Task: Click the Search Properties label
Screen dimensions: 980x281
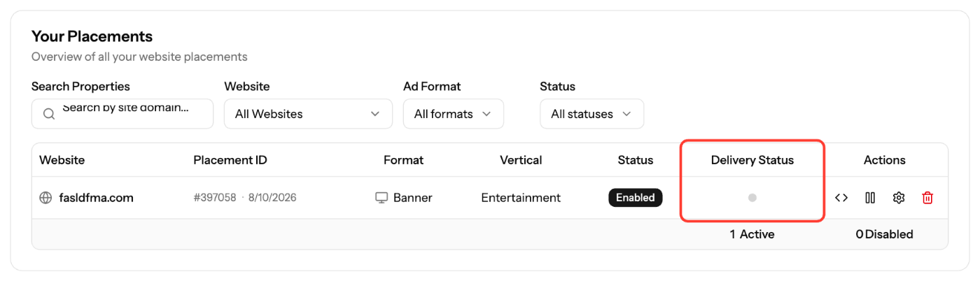Action: [x=80, y=87]
